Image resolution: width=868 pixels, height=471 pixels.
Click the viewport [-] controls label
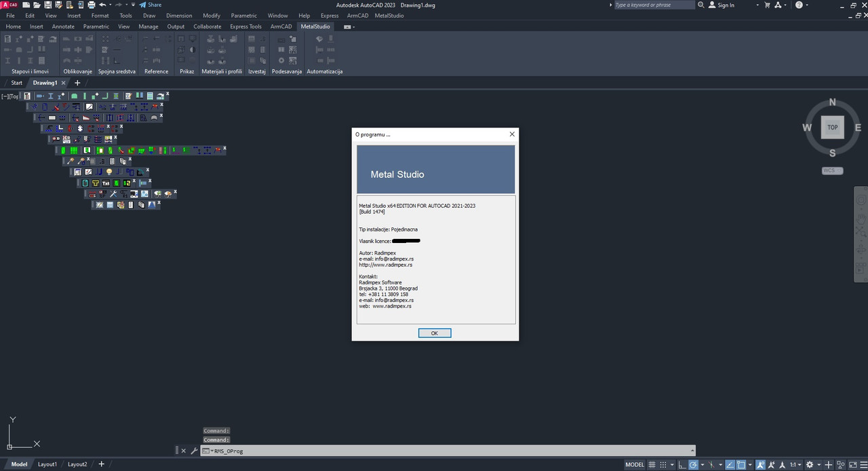[x=5, y=96]
